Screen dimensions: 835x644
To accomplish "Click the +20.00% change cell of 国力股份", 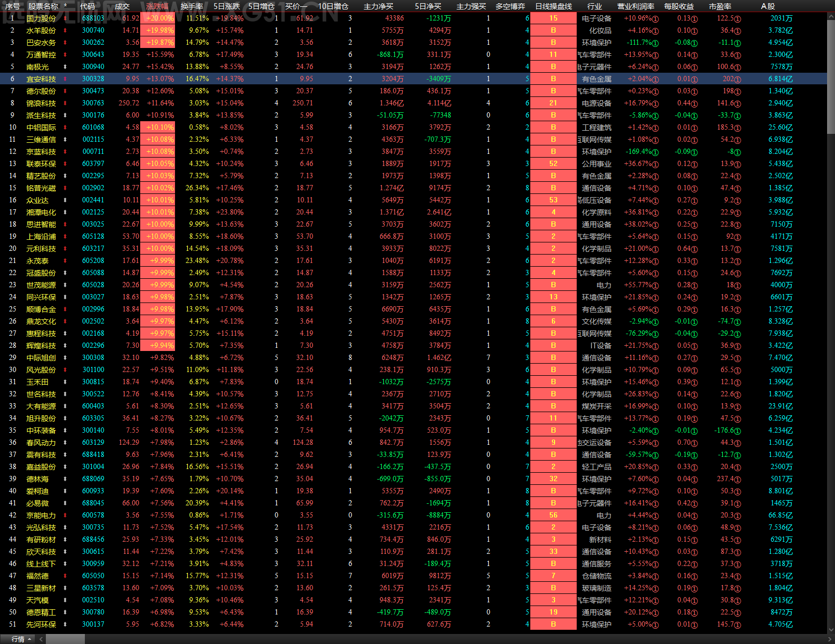I will pos(158,18).
